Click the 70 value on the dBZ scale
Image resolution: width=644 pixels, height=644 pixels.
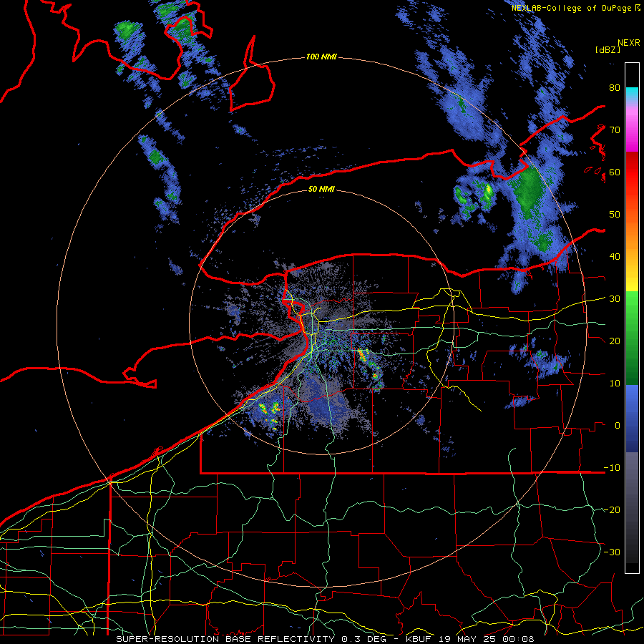615,130
